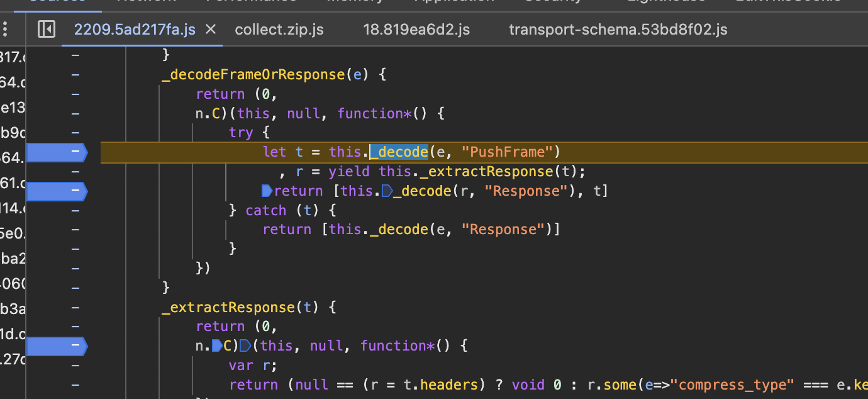868x399 pixels.
Task: Click the highlighted _decode reference
Action: click(399, 152)
